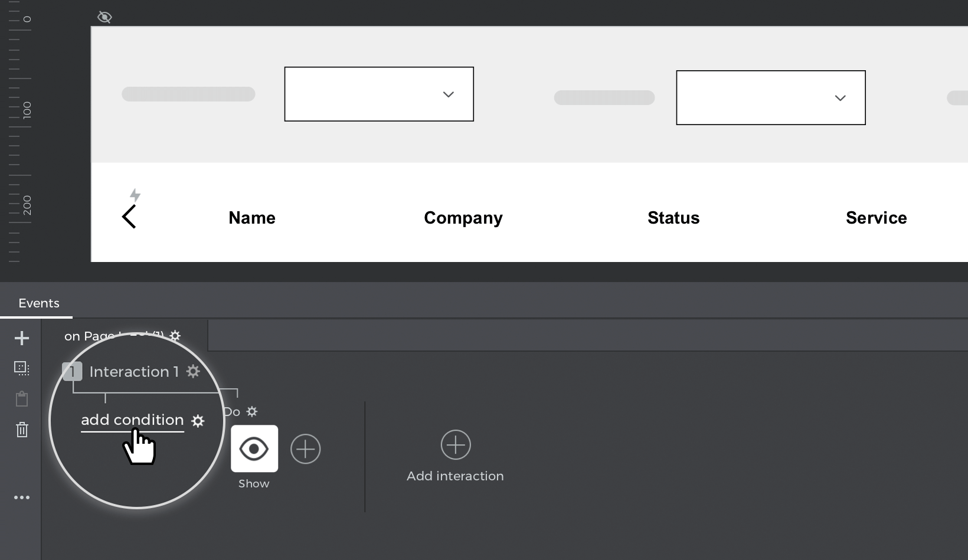Image resolution: width=968 pixels, height=560 pixels.
Task: Open the first dropdown select box on canvas
Action: 379,94
